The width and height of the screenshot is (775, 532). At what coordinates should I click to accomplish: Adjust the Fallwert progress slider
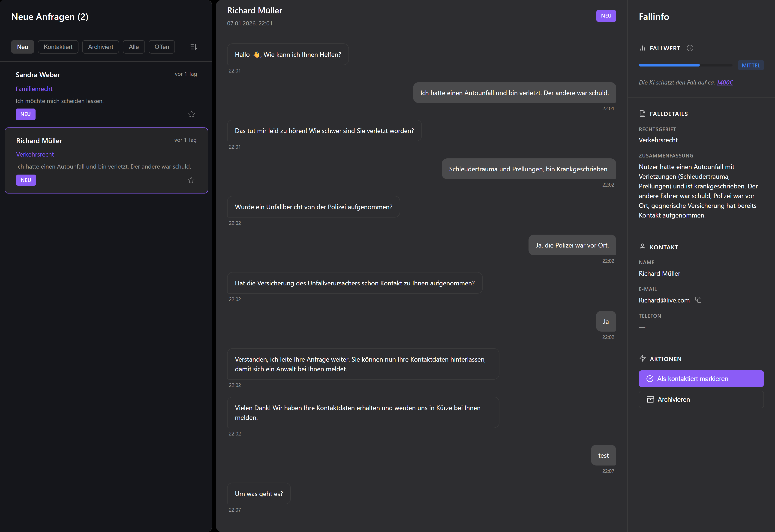[685, 65]
